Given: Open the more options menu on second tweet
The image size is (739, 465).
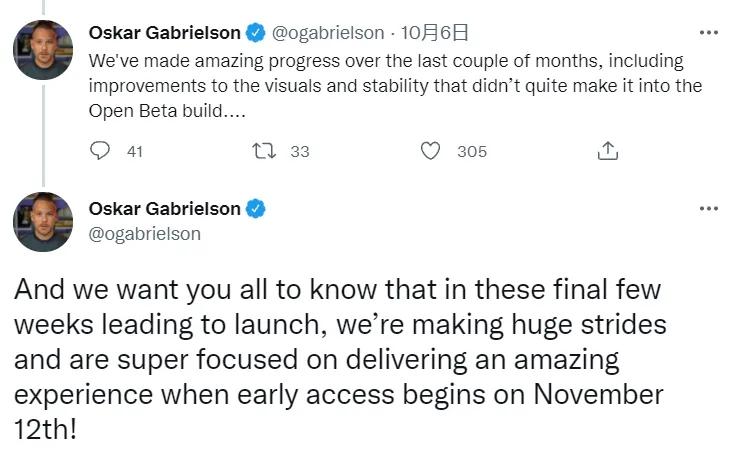Looking at the screenshot, I should pos(708,209).
